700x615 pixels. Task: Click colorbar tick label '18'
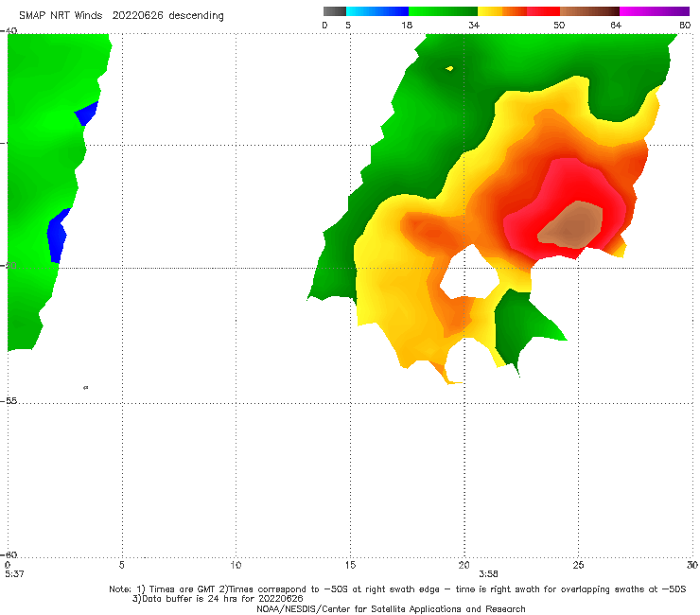click(407, 25)
